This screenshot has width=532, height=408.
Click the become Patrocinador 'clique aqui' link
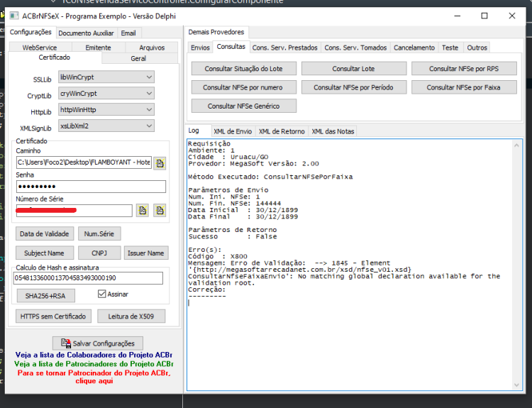click(94, 377)
